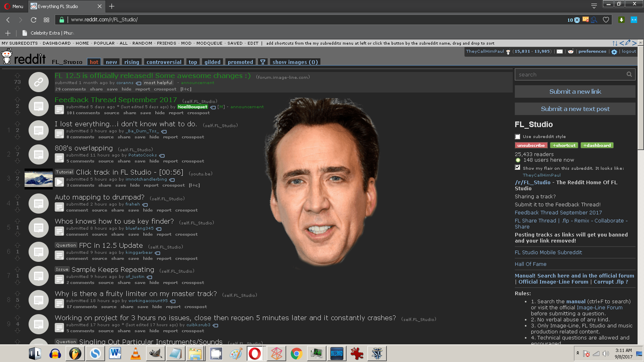The image size is (644, 362).
Task: Downvote the Feedback Thread September 2017 post
Action: coord(17,113)
